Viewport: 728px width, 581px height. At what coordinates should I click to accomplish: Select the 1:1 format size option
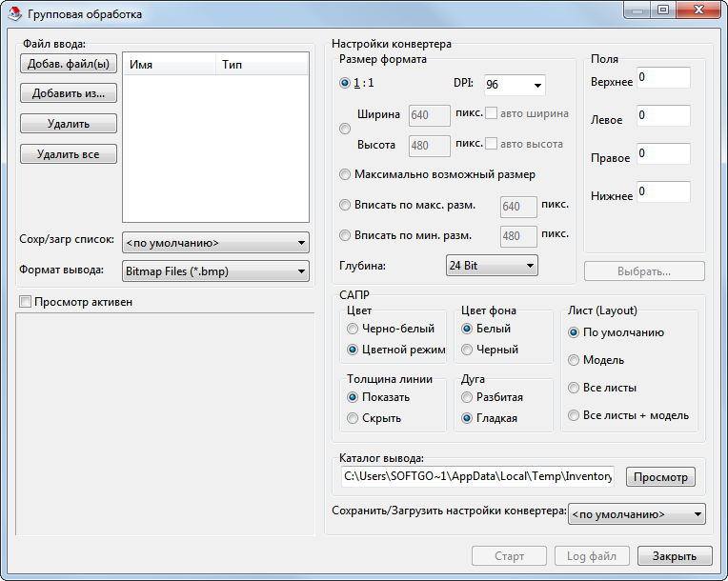click(x=345, y=83)
